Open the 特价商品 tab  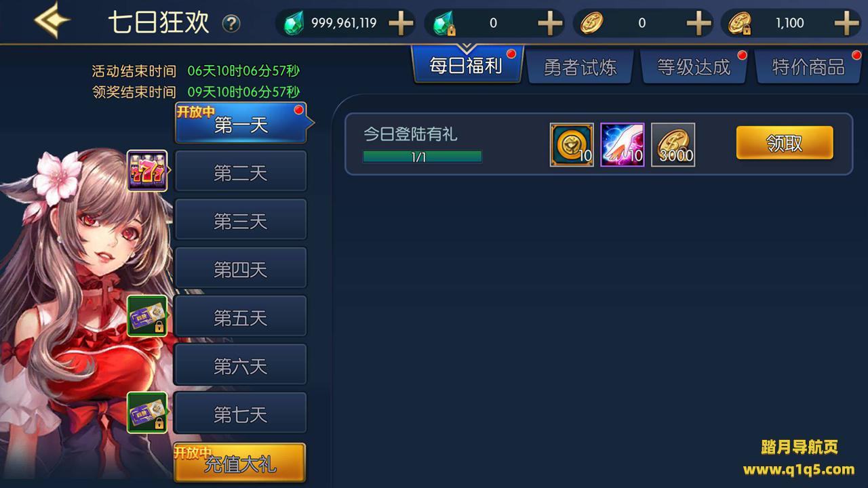pyautogui.click(x=808, y=66)
